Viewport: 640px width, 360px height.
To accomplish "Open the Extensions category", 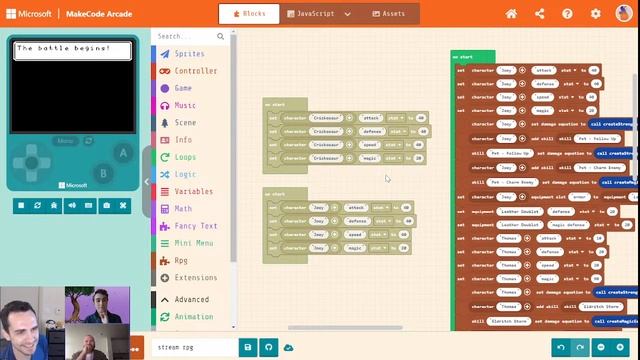I will tap(190, 278).
